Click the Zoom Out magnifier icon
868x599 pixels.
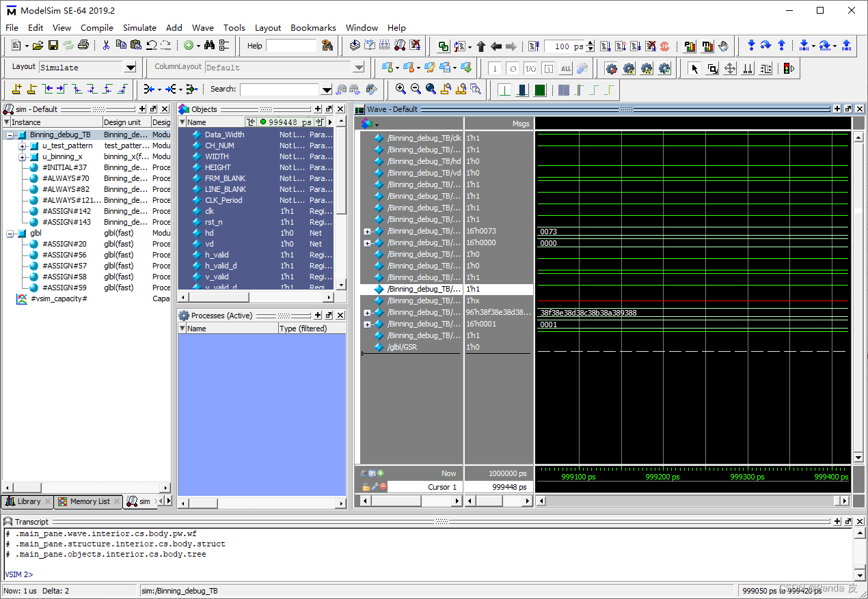point(416,89)
